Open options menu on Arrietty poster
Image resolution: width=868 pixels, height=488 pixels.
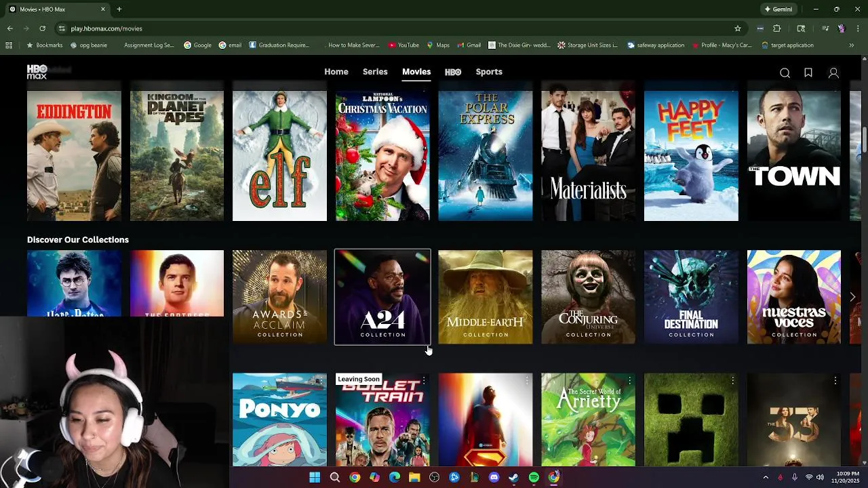coord(629,381)
